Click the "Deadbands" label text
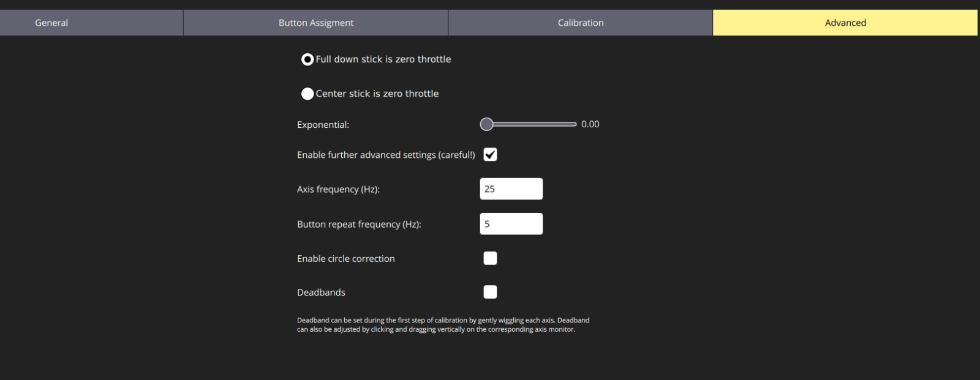Viewport: 980px width, 380px height. 321,292
